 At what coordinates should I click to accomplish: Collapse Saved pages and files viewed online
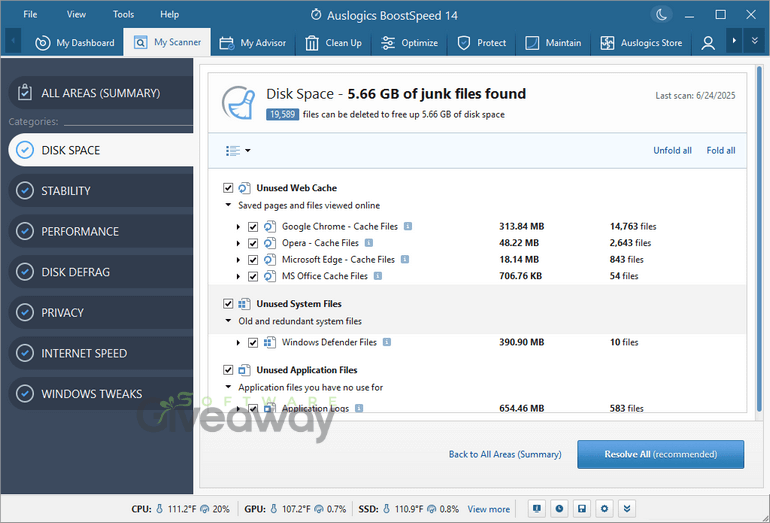click(x=228, y=205)
